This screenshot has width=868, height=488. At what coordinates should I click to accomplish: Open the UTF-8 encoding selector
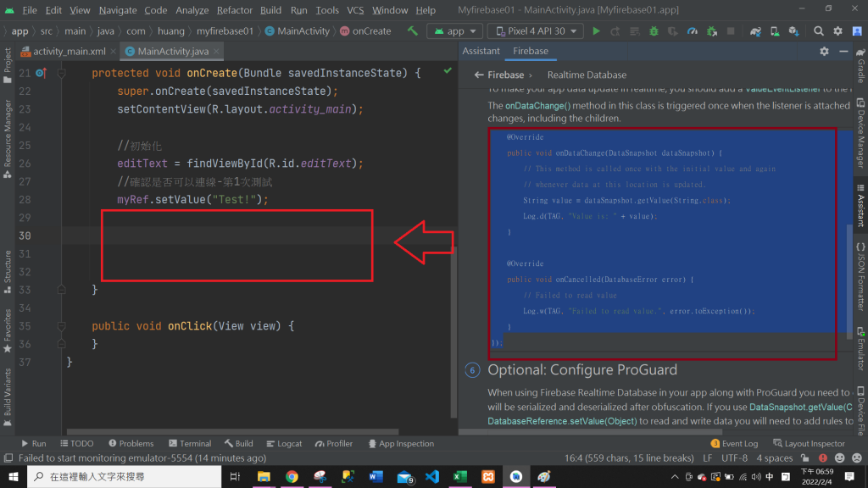point(734,458)
